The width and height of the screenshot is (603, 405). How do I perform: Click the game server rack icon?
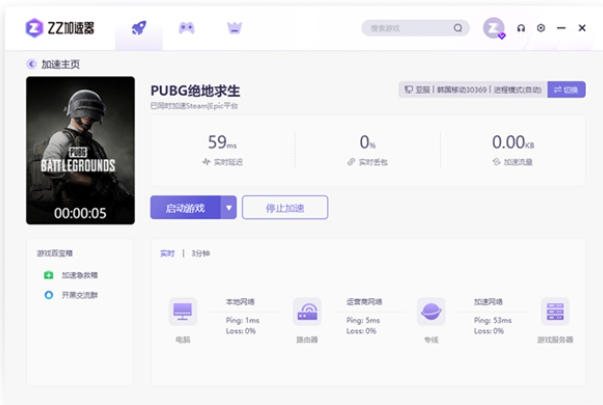pyautogui.click(x=555, y=312)
